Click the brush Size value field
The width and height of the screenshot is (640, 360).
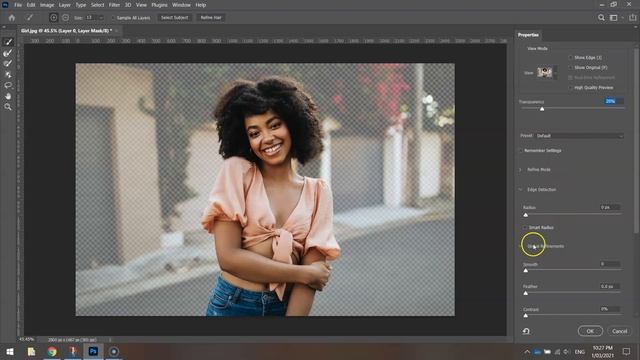91,18
